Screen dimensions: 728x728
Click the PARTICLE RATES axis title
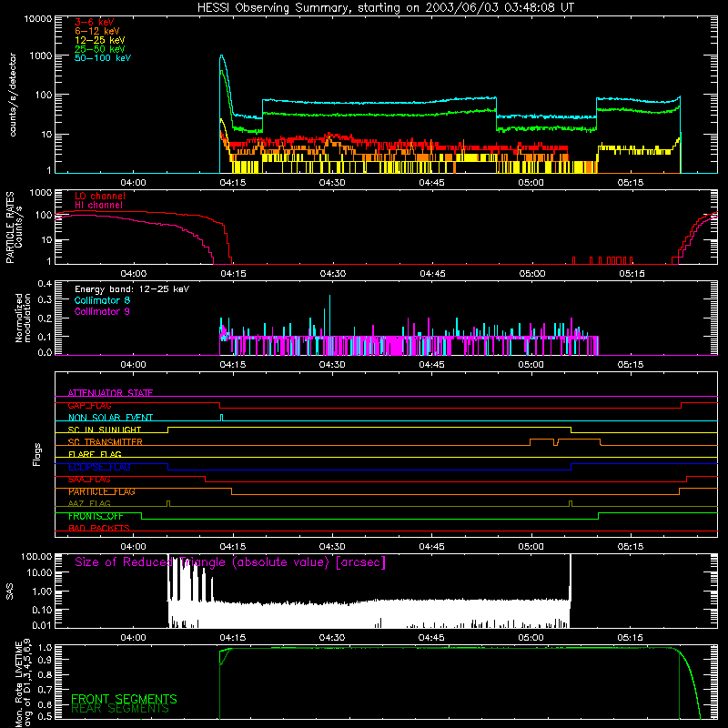[x=14, y=227]
